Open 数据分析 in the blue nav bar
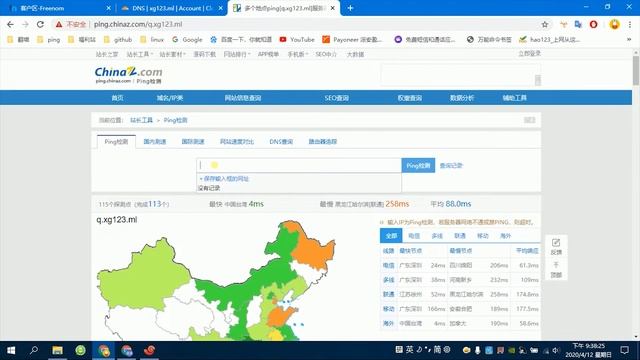 coord(462,98)
